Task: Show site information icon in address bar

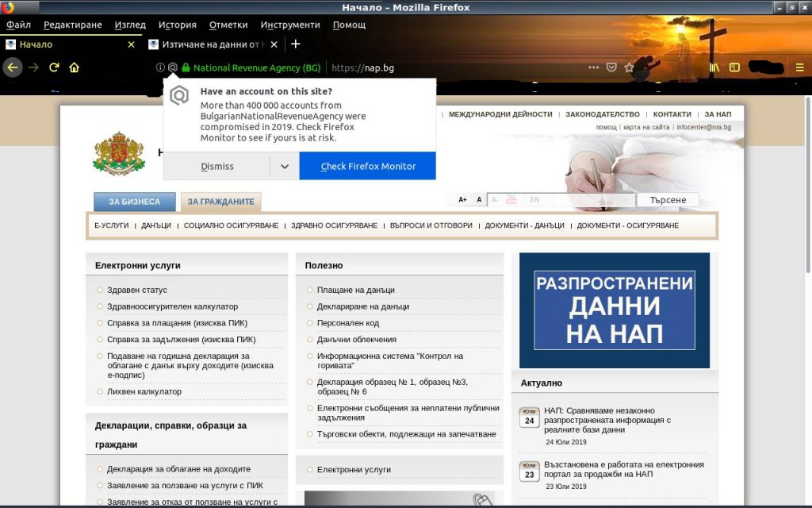Action: pyautogui.click(x=160, y=67)
